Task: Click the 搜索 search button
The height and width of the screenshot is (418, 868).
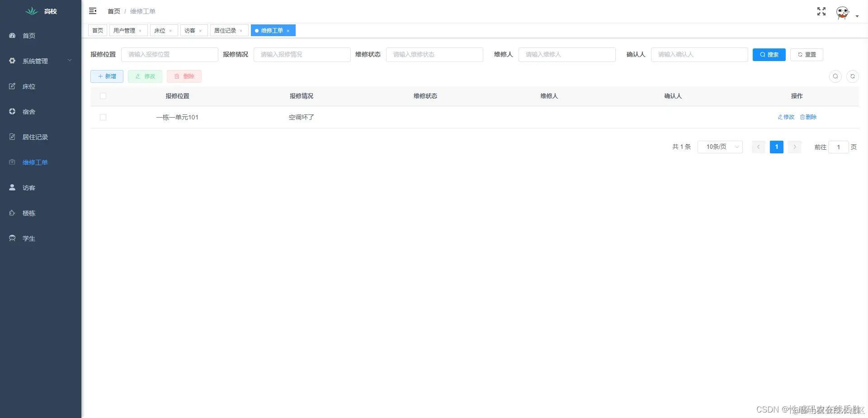Action: point(769,54)
